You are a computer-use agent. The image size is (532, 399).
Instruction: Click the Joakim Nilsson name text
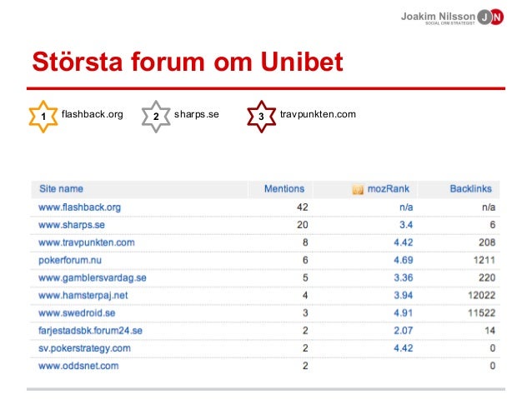[438, 16]
